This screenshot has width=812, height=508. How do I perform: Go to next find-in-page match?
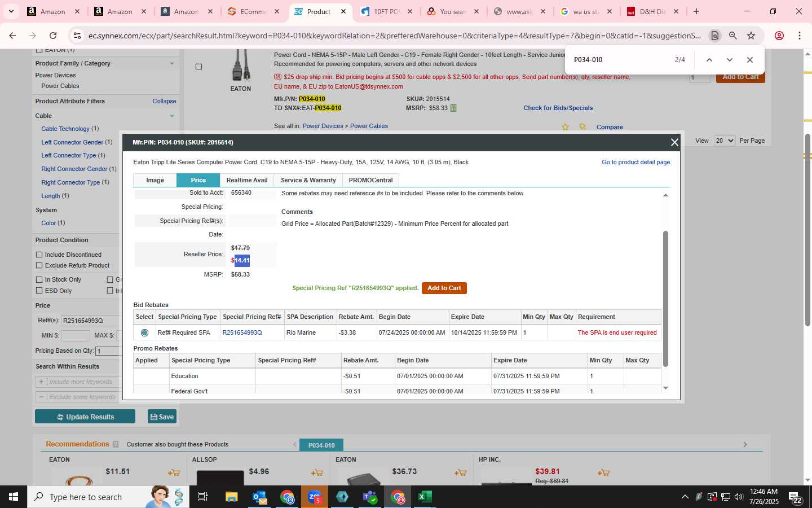730,60
